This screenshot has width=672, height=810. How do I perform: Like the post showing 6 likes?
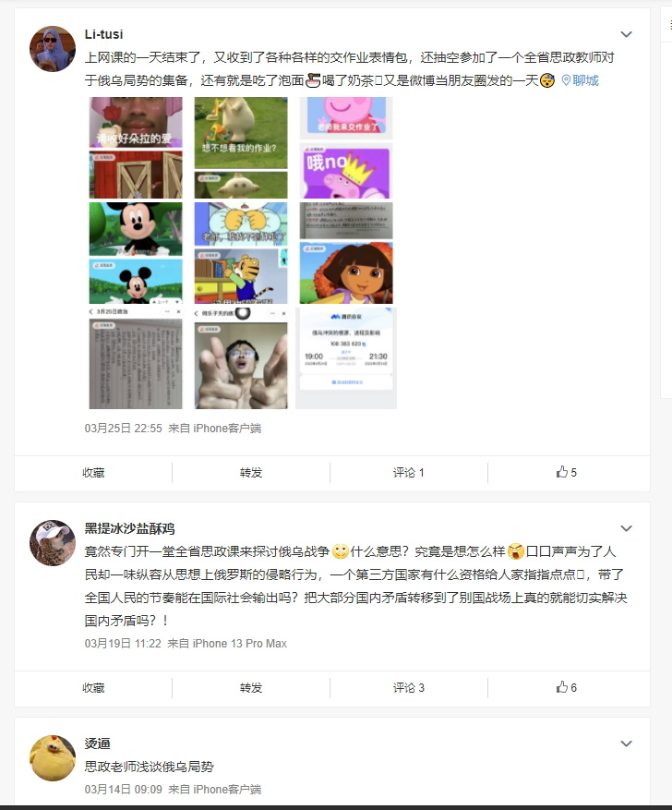point(566,687)
